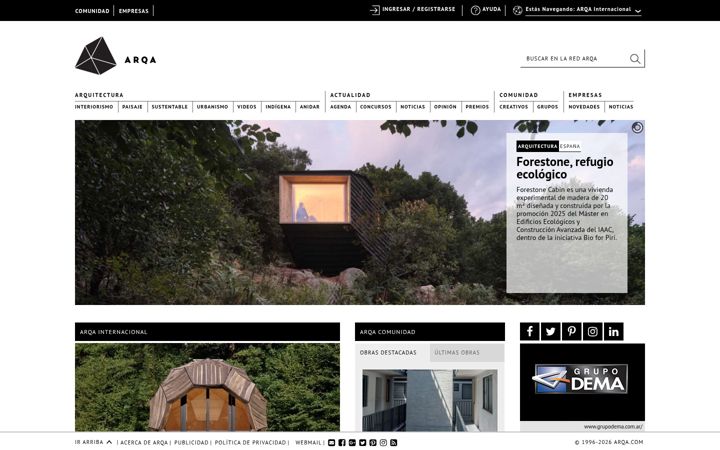The image size is (720, 450).
Task: Open the Facebook page from sidebar square
Action: pos(529,332)
